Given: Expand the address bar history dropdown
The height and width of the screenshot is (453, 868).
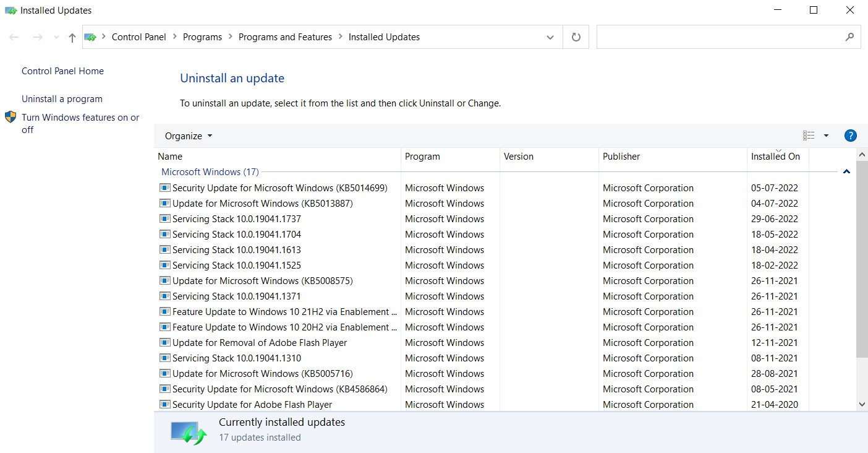Looking at the screenshot, I should [x=550, y=37].
